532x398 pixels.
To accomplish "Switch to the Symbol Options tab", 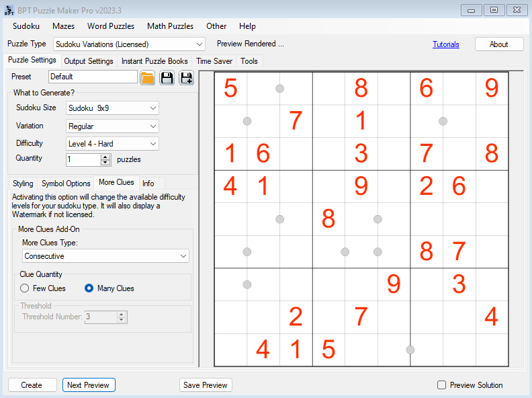I will [x=66, y=184].
